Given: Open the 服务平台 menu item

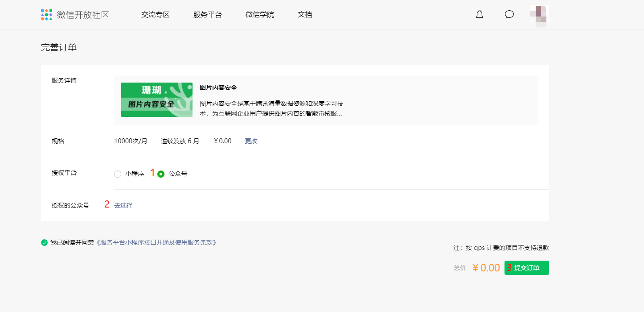Looking at the screenshot, I should 208,15.
